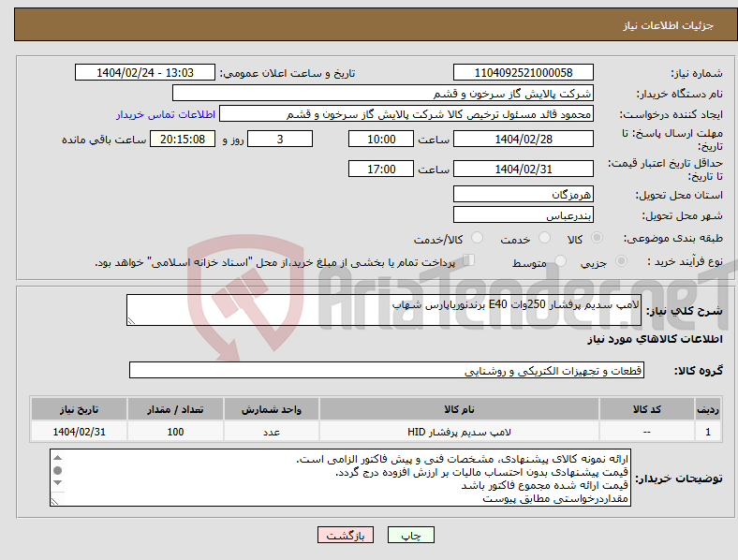
Task: Click the scroll up arrow in buyer notes
Action: (57, 458)
